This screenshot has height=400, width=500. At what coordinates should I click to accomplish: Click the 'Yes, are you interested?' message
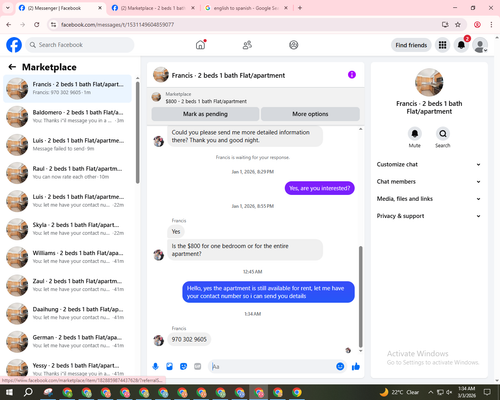click(x=320, y=188)
